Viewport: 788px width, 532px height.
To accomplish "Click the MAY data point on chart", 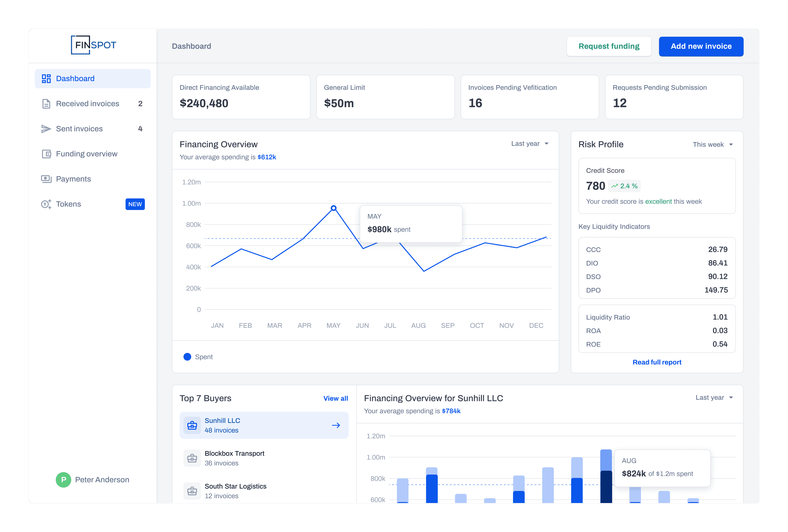I will coord(334,208).
